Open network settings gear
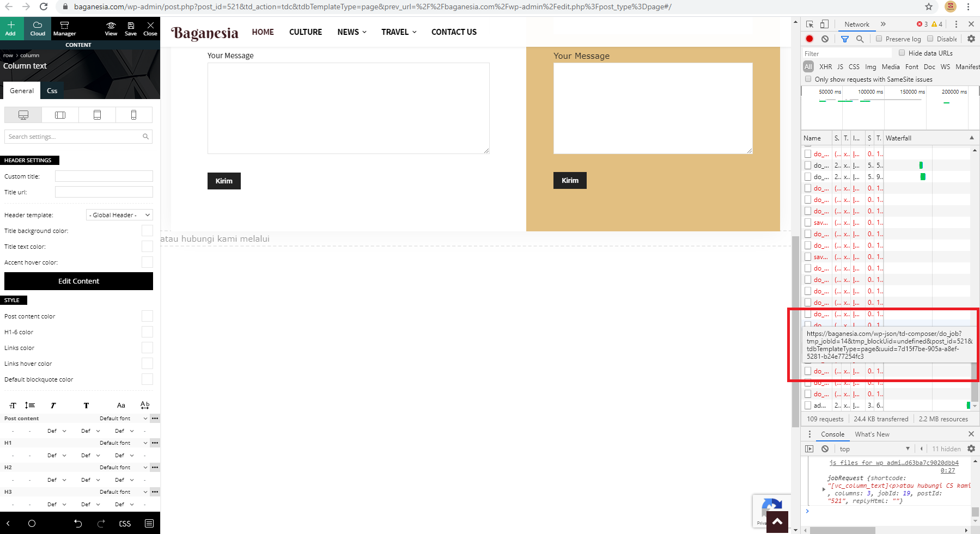The height and width of the screenshot is (534, 980). point(971,39)
